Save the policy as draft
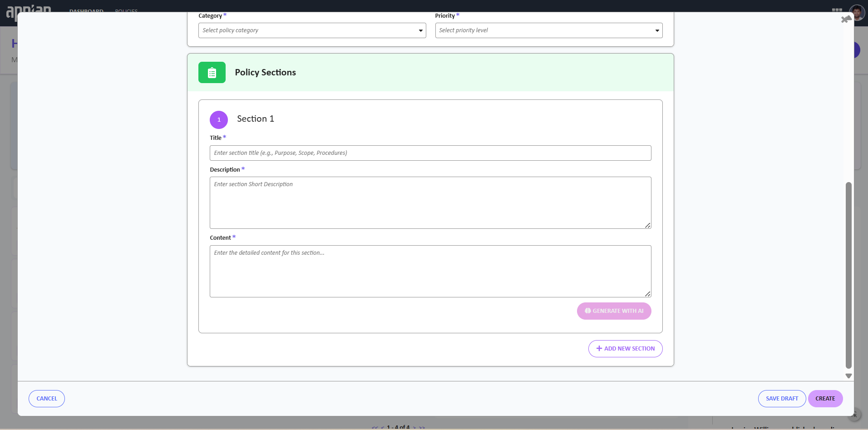 (782, 399)
